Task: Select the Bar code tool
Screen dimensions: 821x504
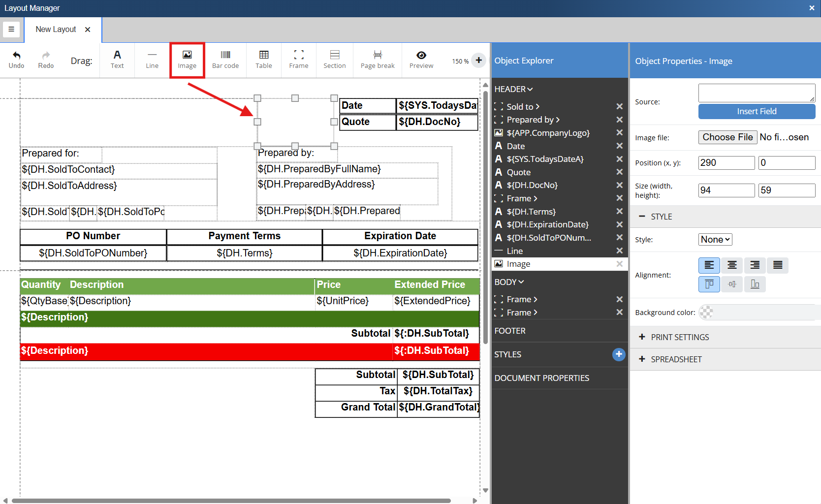Action: coord(225,60)
